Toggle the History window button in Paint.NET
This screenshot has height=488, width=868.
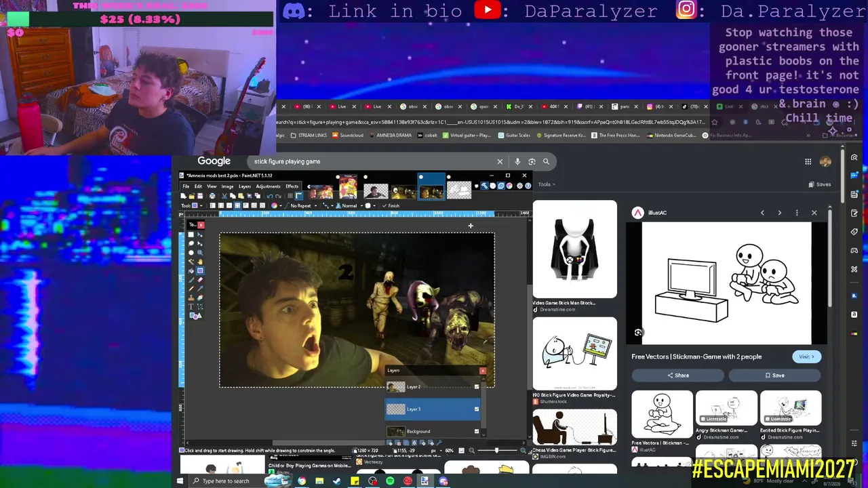click(494, 186)
